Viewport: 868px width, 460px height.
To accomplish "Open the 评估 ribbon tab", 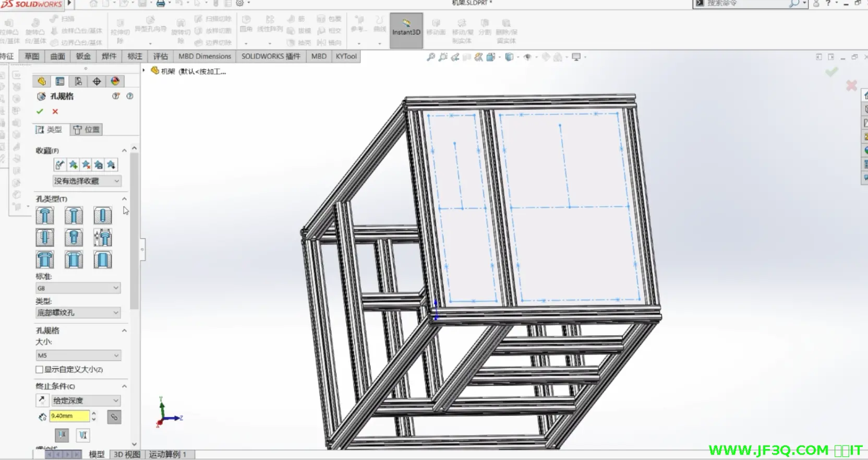I will 160,56.
